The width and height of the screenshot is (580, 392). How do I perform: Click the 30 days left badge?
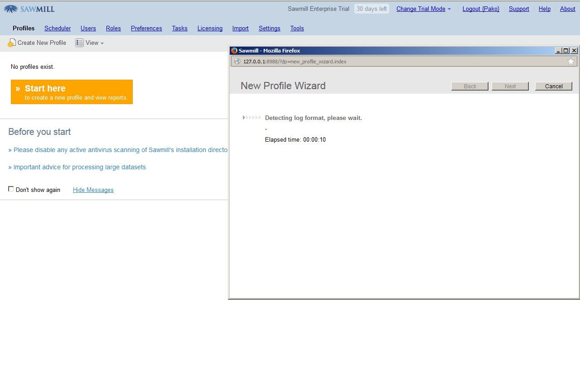pos(372,9)
